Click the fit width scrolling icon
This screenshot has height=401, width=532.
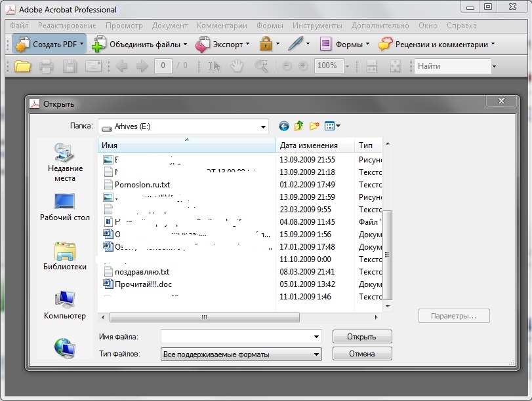pos(371,66)
